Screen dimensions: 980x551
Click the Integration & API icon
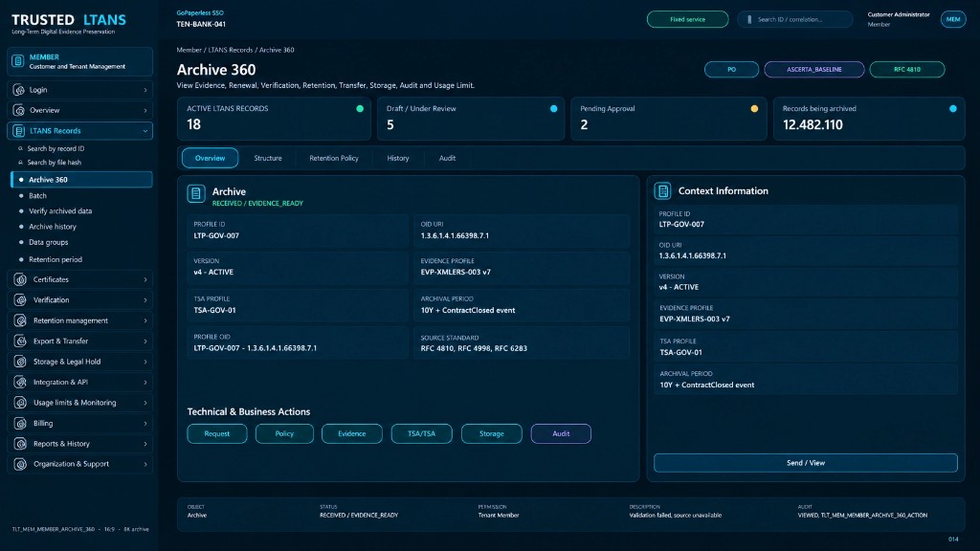(21, 383)
